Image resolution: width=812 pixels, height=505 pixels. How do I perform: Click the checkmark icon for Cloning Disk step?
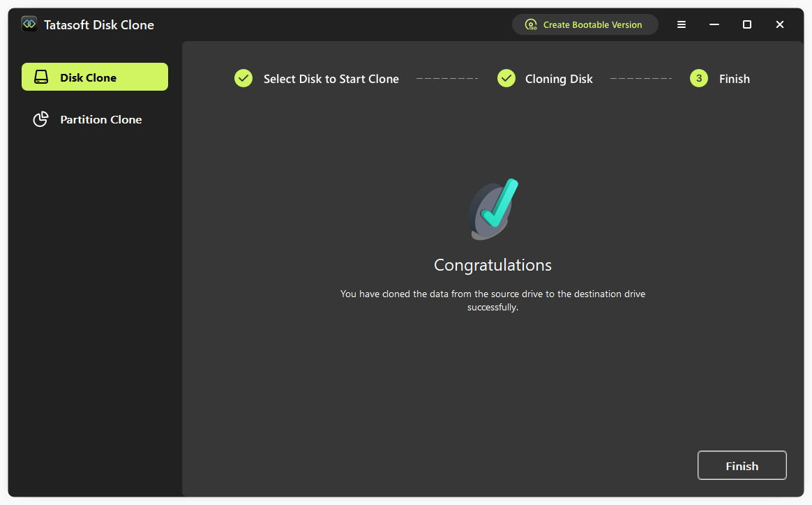(x=506, y=78)
